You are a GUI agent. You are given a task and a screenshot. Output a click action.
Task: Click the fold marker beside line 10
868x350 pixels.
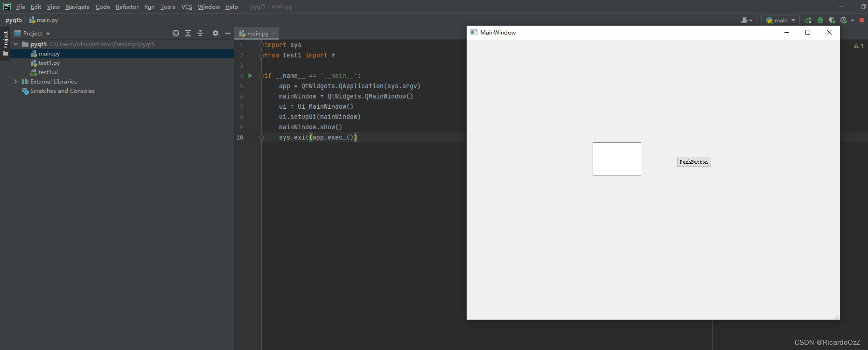click(261, 137)
